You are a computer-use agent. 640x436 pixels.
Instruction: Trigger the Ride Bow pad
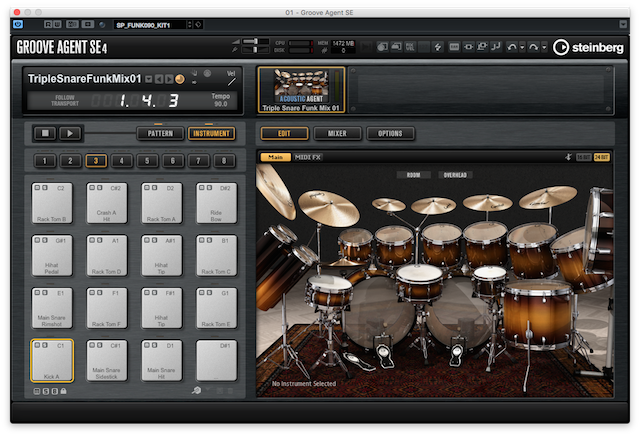click(216, 203)
